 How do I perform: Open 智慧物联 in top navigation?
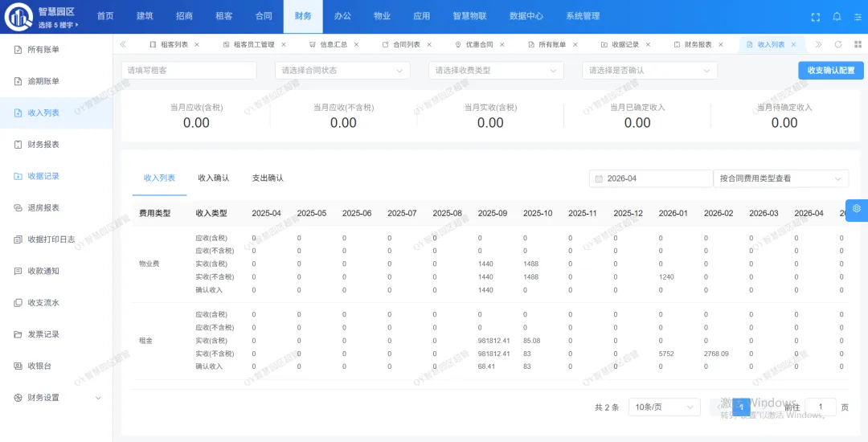coord(470,16)
